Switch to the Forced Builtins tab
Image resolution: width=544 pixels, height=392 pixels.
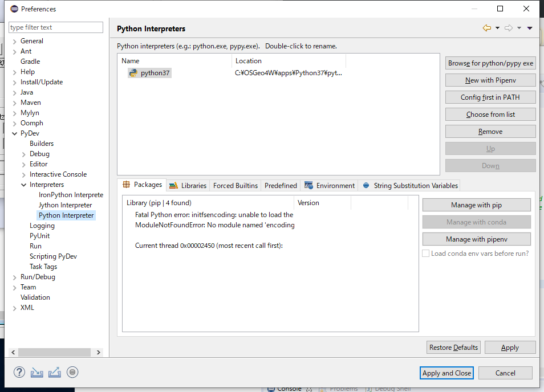235,185
